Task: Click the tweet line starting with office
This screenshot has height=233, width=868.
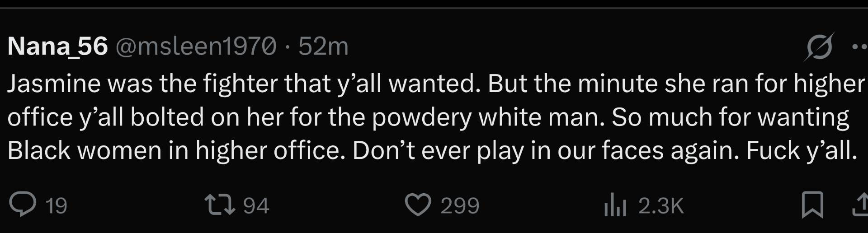Action: 427,117
